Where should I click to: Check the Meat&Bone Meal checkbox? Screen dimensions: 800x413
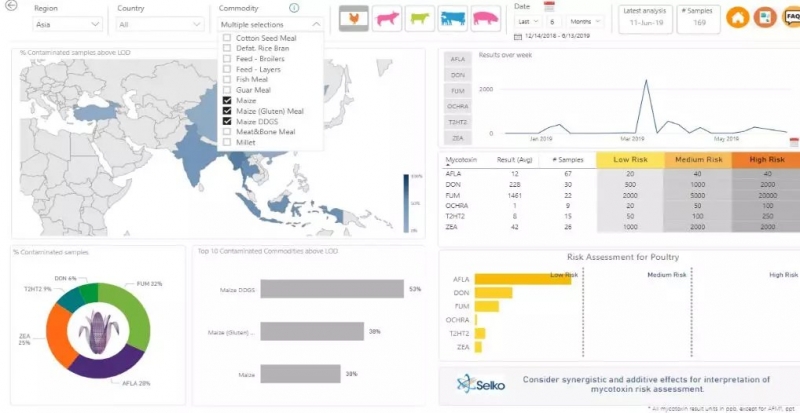click(x=227, y=132)
